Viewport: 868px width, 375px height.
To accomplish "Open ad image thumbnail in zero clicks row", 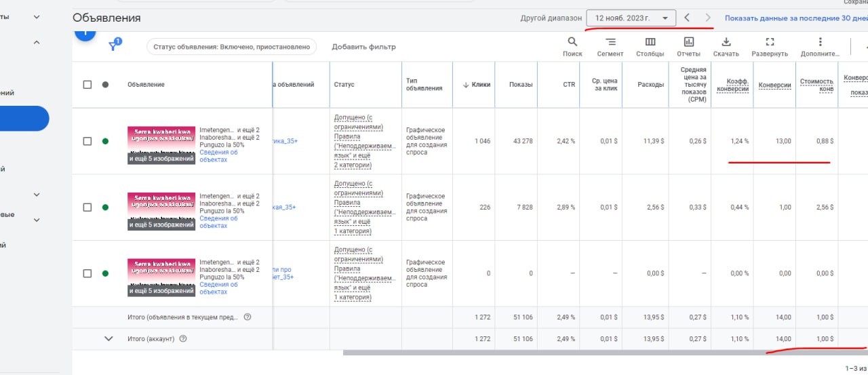I will click(x=161, y=277).
